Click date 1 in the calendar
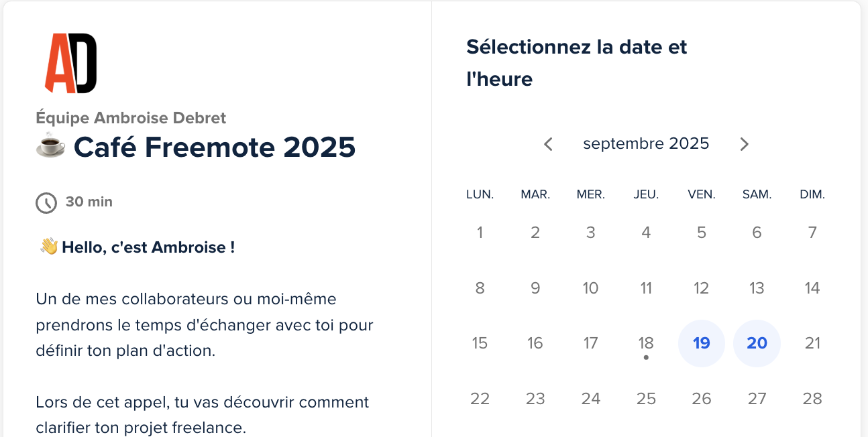868x437 pixels. click(480, 233)
